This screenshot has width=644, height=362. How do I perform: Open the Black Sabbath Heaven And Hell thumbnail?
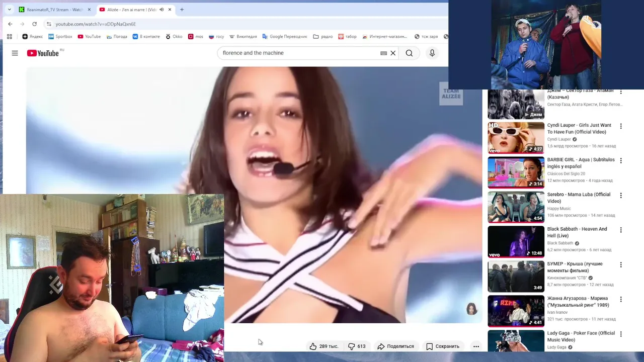[516, 242]
